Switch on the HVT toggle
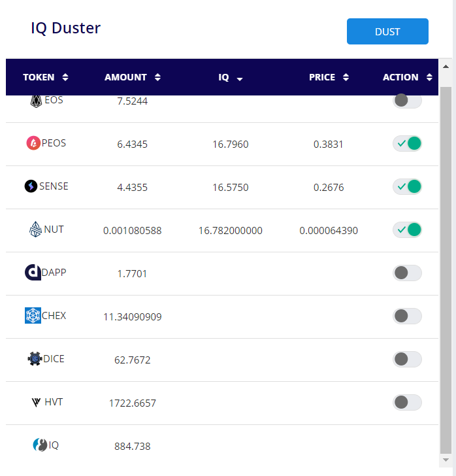Image resolution: width=456 pixels, height=476 pixels. tap(407, 402)
